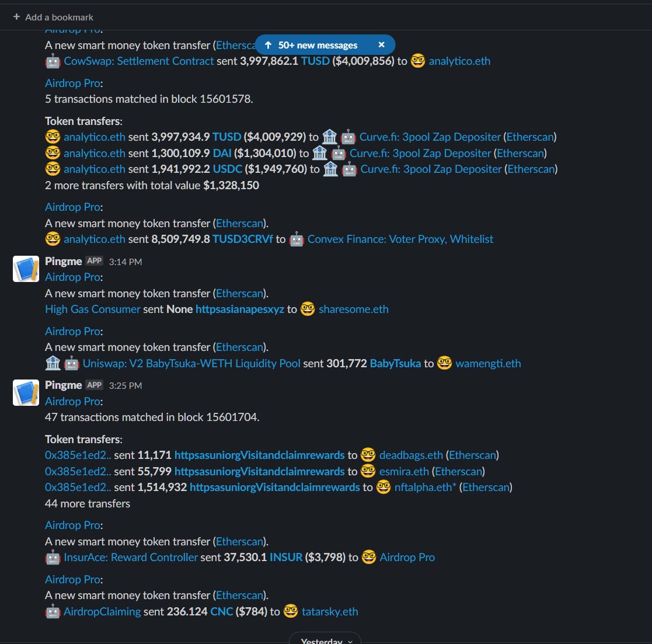Dismiss the 50+ new messages banner
The height and width of the screenshot is (644, 652).
coord(381,44)
